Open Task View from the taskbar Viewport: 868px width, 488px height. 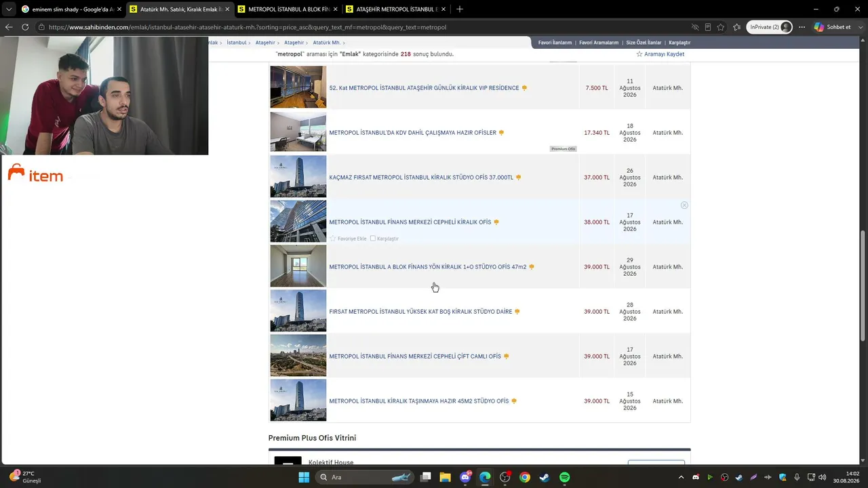point(426,477)
